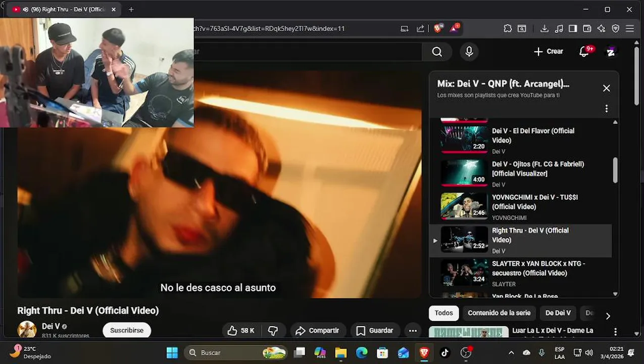The image size is (644, 364).
Task: Switch to Brave browser taskbar icon
Action: tap(424, 352)
